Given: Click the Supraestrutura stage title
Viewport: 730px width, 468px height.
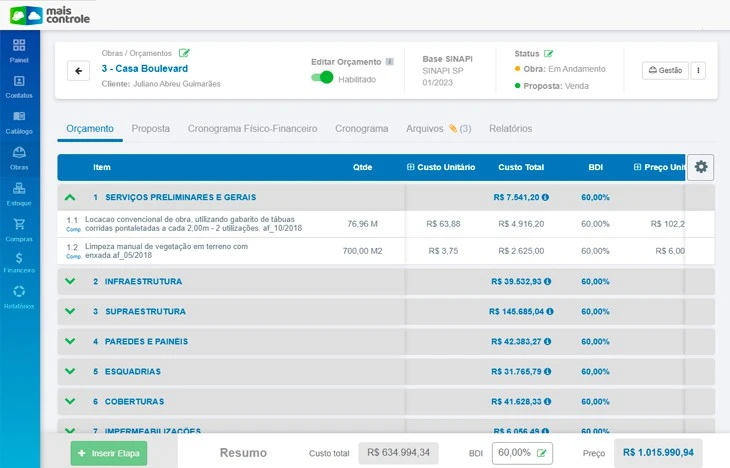Looking at the screenshot, I should point(145,311).
